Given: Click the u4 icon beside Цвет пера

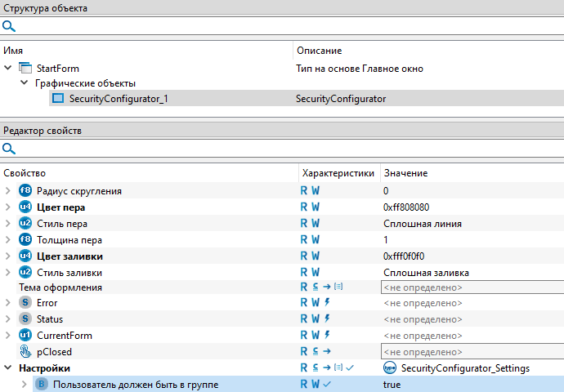Looking at the screenshot, I should [25, 207].
